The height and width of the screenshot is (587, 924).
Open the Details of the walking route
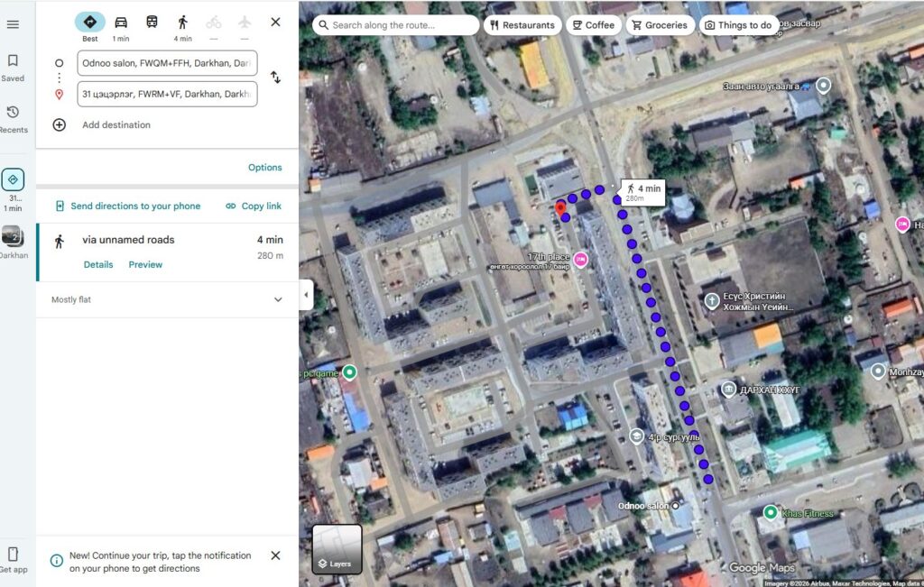pos(98,265)
